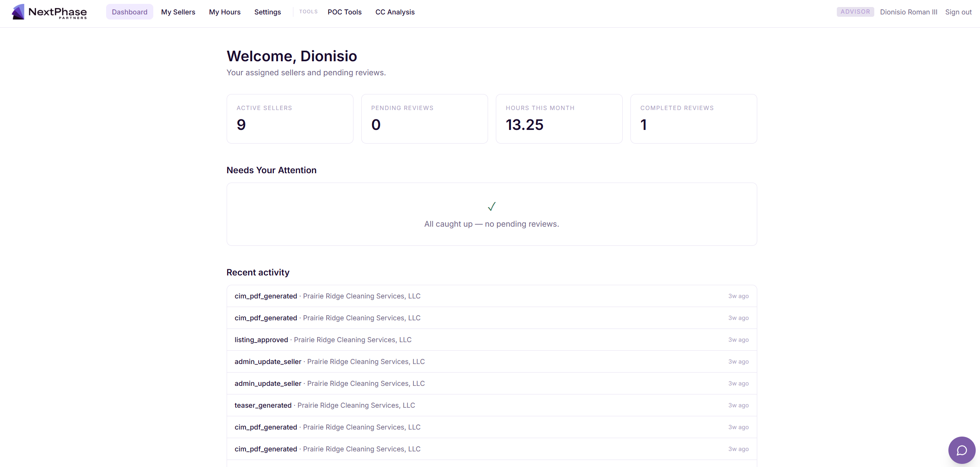Viewport: 980px width, 467px height.
Task: Select the Hours This Month card
Action: coord(559,119)
